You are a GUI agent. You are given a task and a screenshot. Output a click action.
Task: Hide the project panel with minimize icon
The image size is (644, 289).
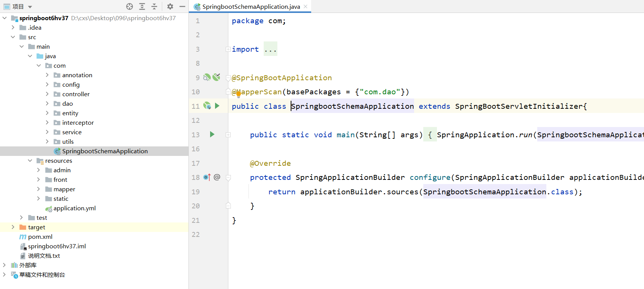tap(182, 6)
